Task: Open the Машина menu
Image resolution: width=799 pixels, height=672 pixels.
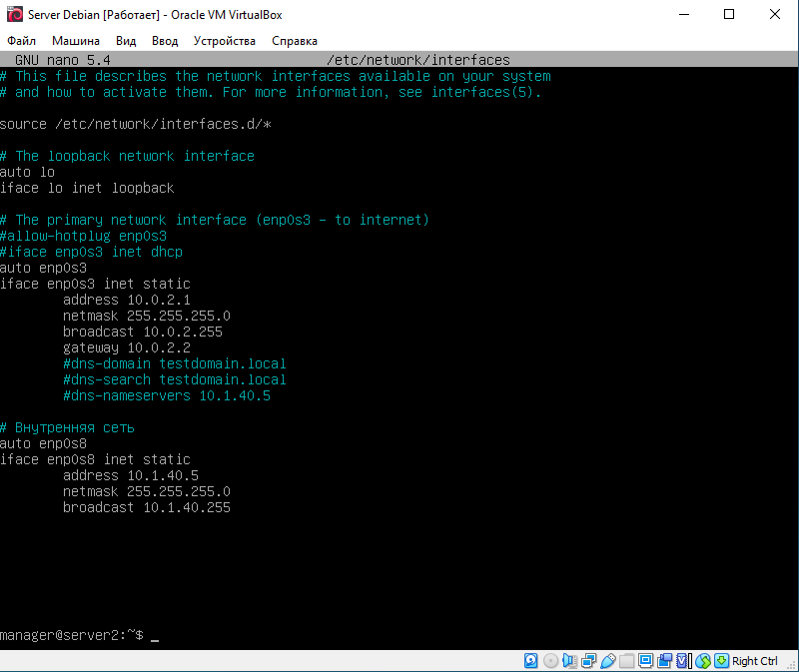Action: 76,41
